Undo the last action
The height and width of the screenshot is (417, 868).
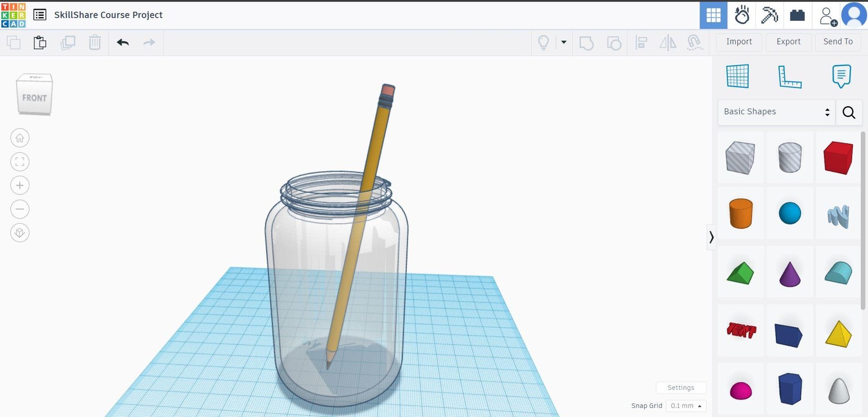pyautogui.click(x=123, y=42)
